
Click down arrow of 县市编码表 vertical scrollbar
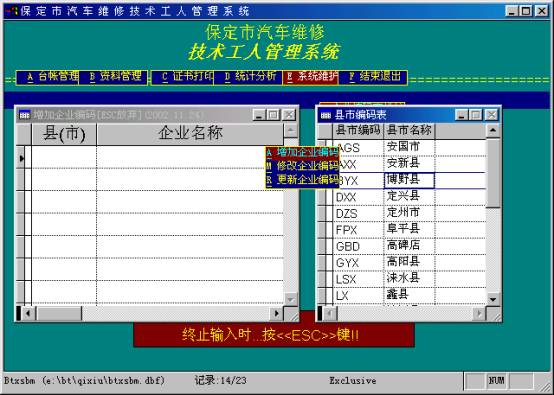(x=493, y=300)
